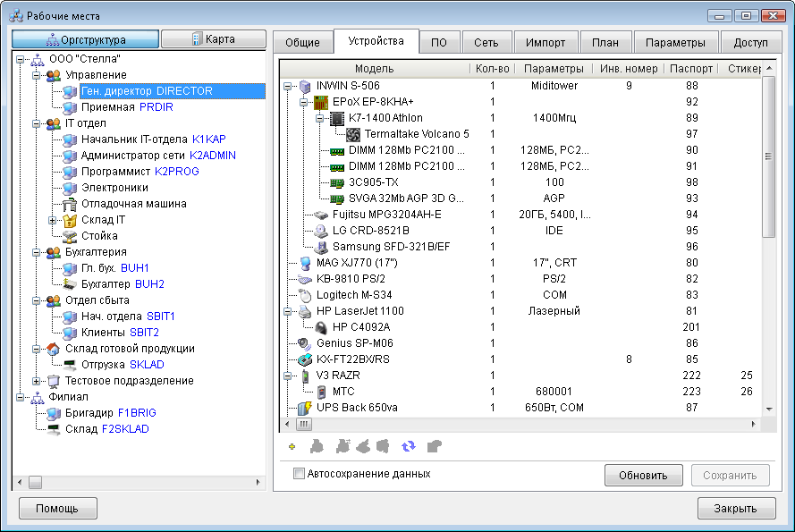Click the yellow plus add-device icon
This screenshot has height=532, width=795.
(x=292, y=445)
